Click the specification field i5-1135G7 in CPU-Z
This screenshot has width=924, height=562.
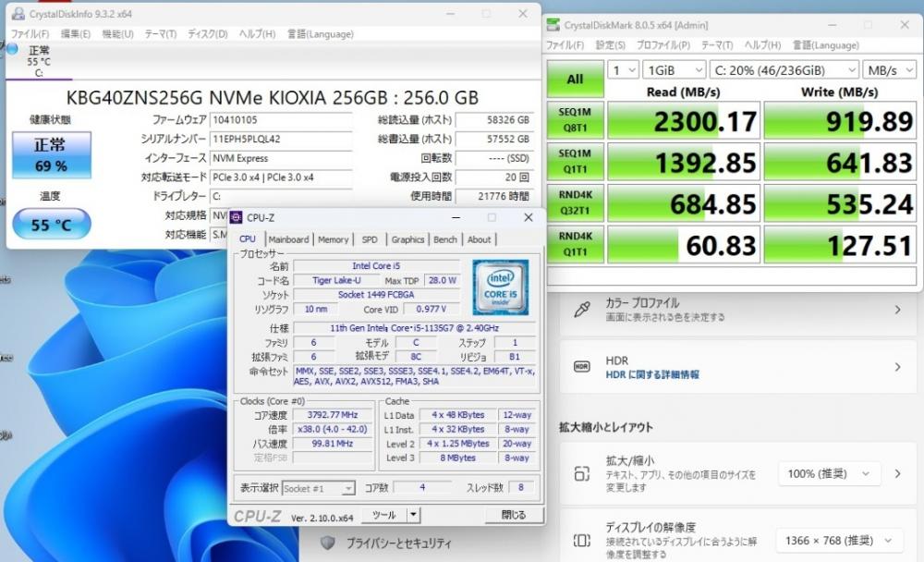pyautogui.click(x=414, y=328)
